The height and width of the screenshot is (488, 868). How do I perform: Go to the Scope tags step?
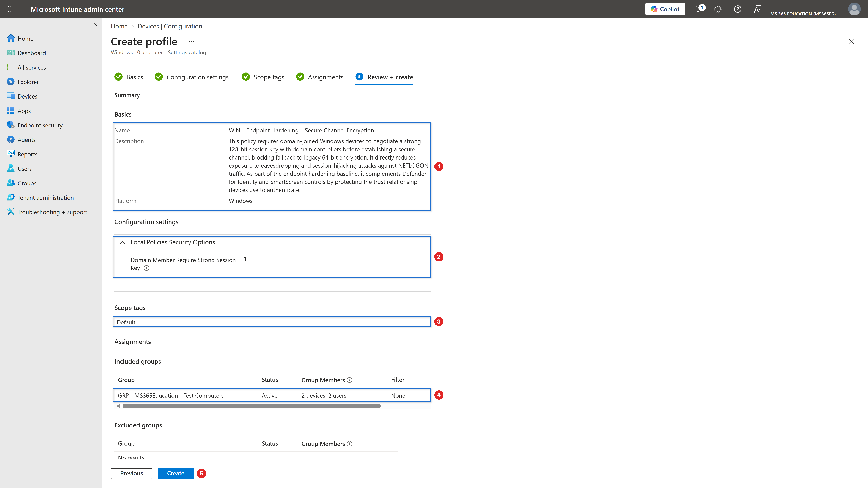(x=263, y=77)
